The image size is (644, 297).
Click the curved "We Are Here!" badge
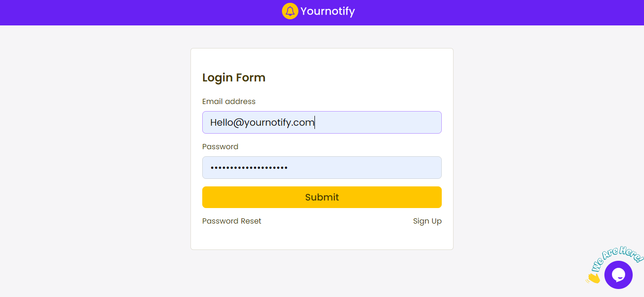pos(617,257)
